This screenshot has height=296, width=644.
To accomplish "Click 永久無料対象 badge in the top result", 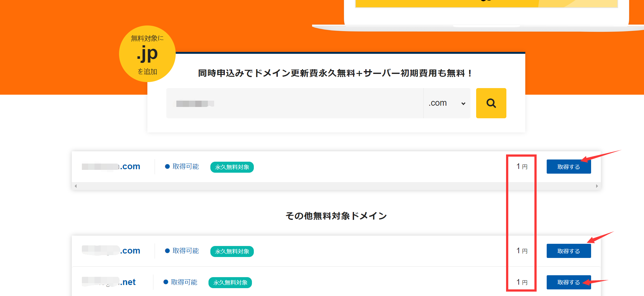I will [x=232, y=167].
